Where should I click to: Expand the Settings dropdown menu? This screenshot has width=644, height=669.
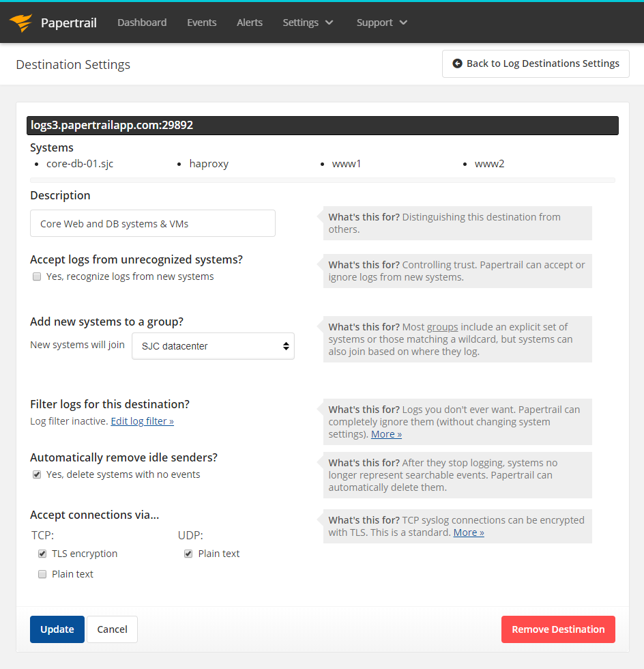(x=301, y=23)
